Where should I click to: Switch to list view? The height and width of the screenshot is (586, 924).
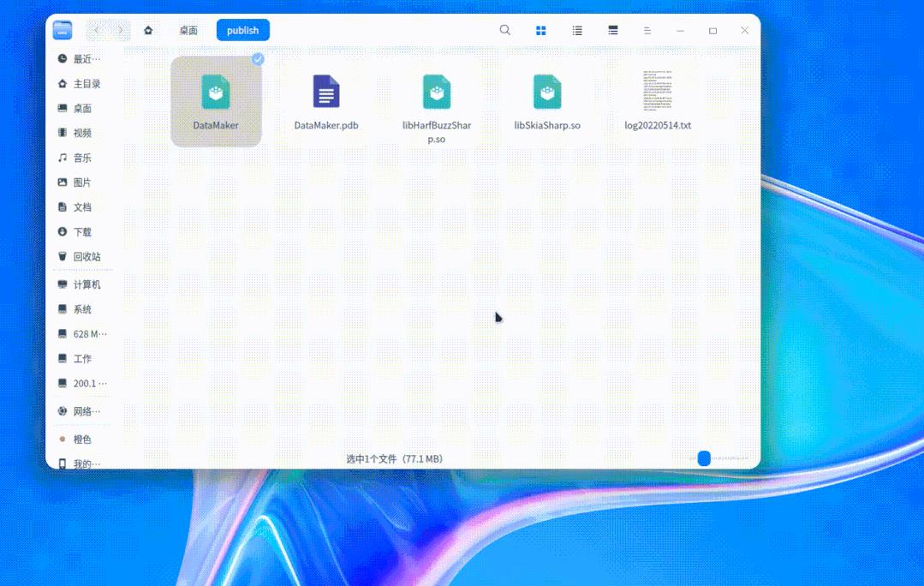click(x=577, y=31)
